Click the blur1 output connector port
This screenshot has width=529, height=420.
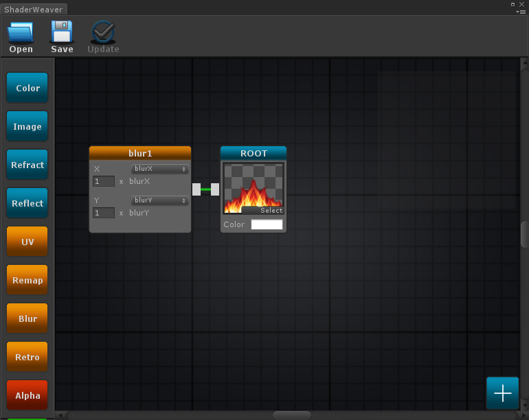(196, 189)
